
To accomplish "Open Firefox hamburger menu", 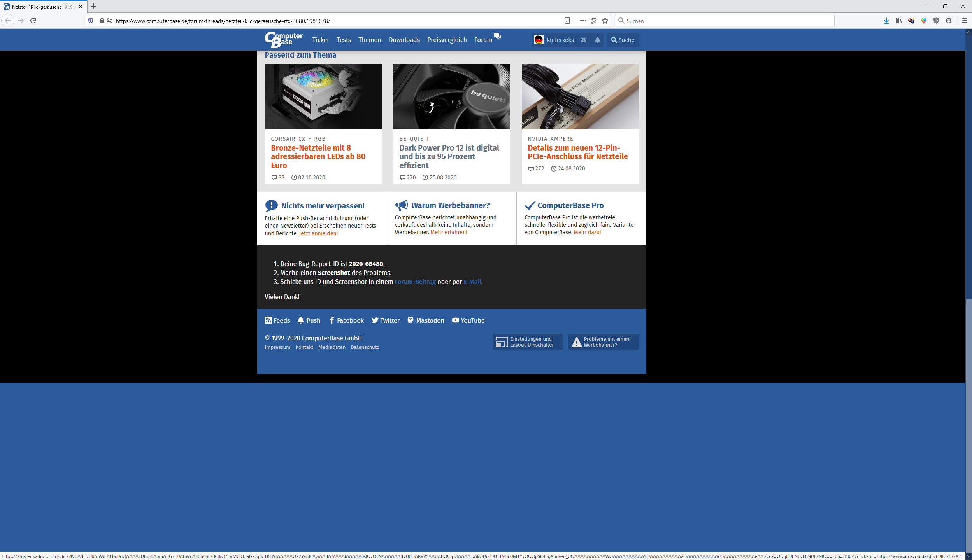I will coord(964,21).
